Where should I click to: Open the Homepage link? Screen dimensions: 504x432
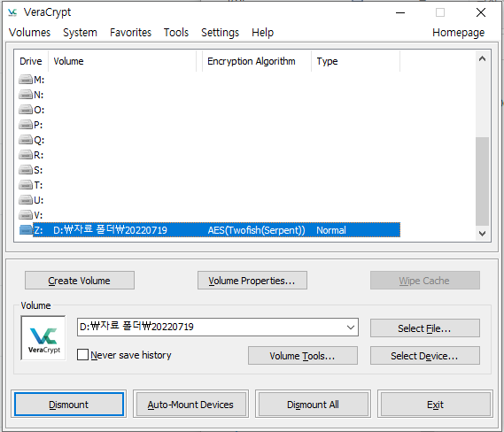click(458, 33)
